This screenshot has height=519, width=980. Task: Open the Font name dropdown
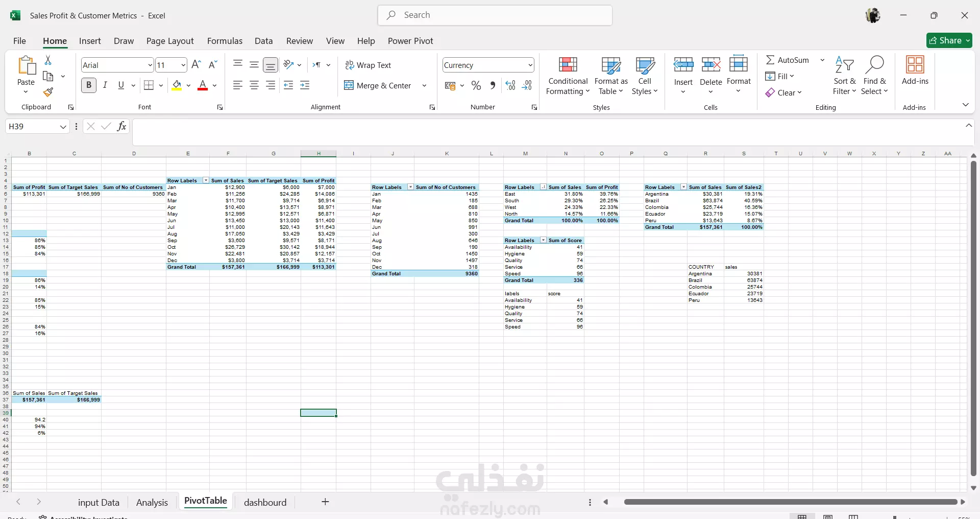[150, 65]
